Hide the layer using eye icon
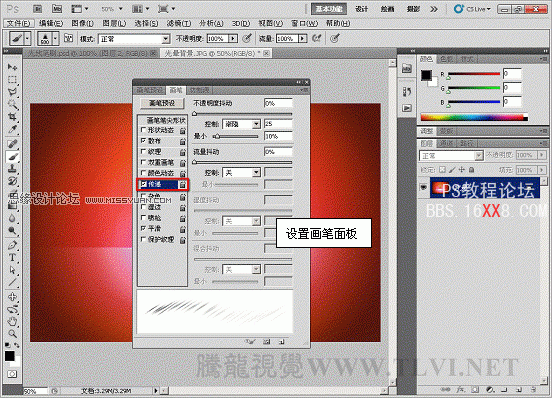Screen dimensions: 552x398 424,188
